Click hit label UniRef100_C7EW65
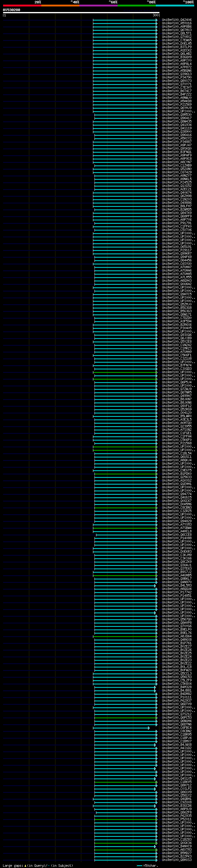This screenshot has width=197, height=868. pos(177,40)
